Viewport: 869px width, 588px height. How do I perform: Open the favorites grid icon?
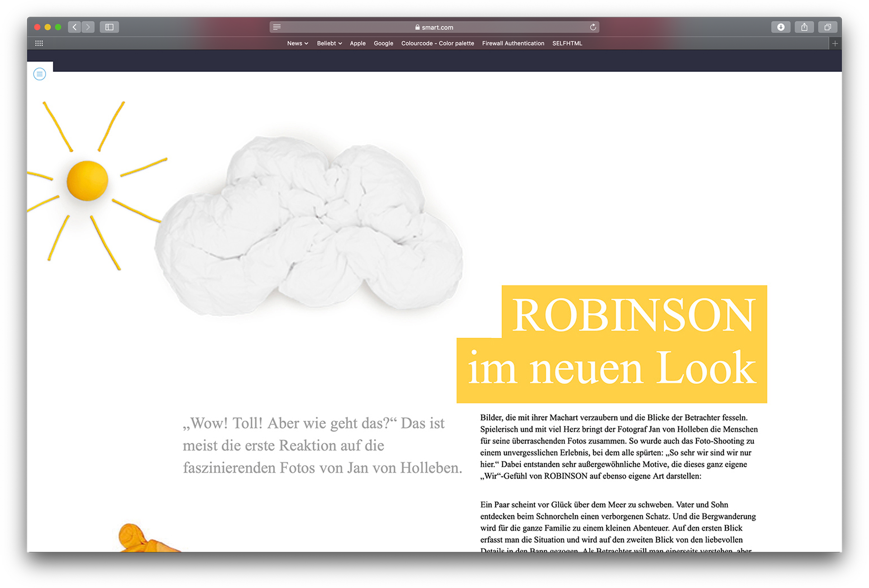39,43
